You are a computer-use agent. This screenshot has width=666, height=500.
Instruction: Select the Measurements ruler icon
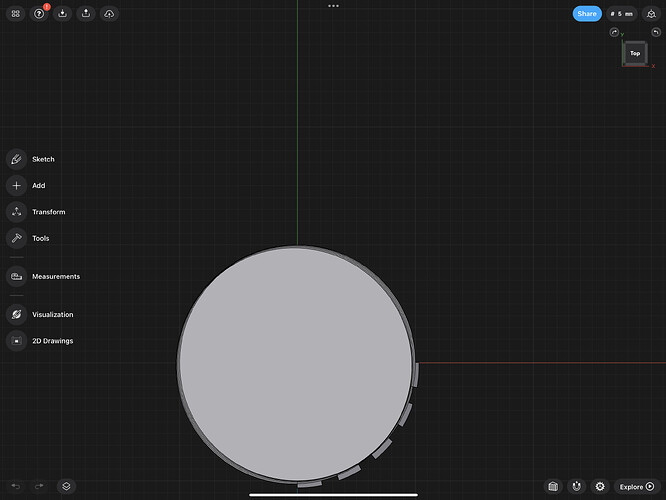pyautogui.click(x=17, y=277)
